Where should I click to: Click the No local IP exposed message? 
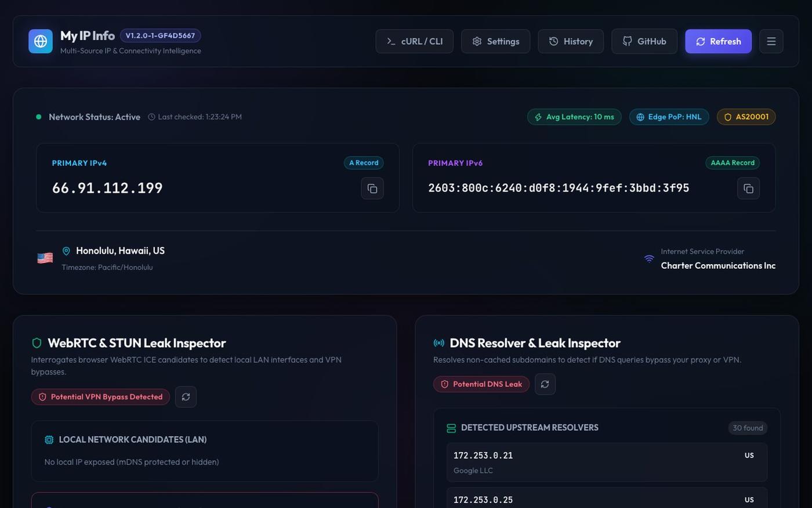[x=132, y=462]
